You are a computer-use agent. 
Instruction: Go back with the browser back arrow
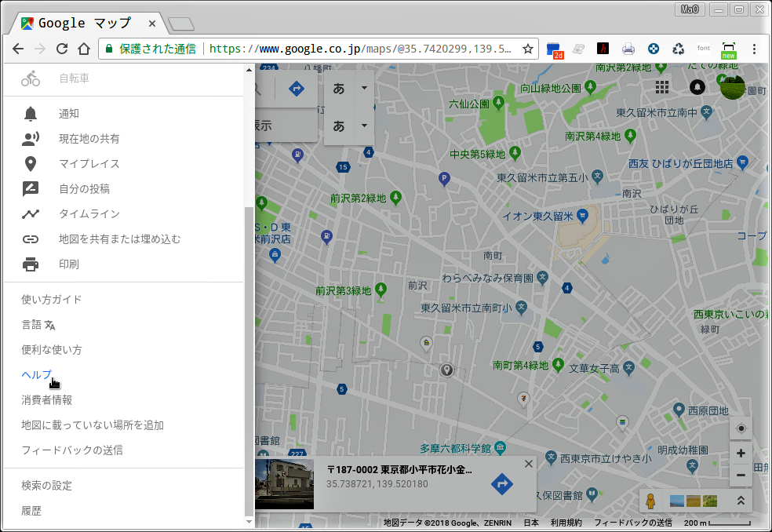pos(18,49)
